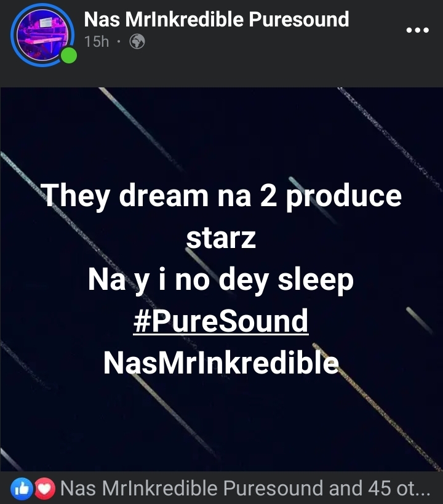443x504 pixels.
Task: Click the blue Like reaction icon
Action: (x=22, y=489)
